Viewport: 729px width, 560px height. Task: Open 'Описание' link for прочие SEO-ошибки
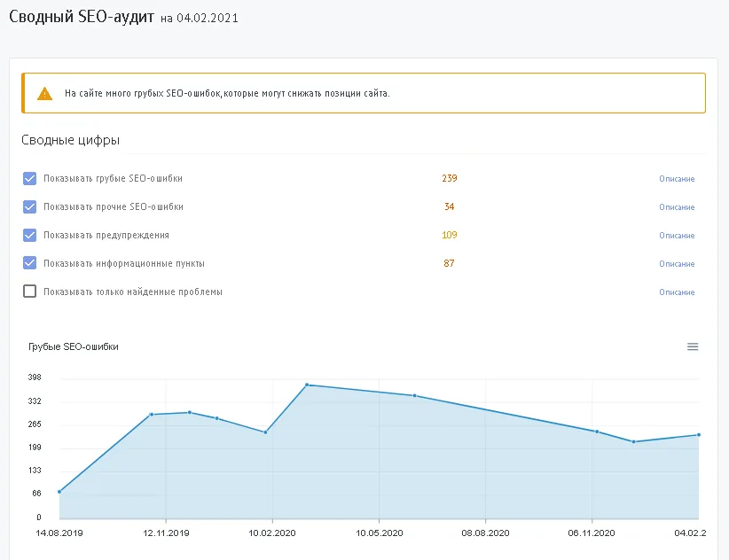pos(677,207)
